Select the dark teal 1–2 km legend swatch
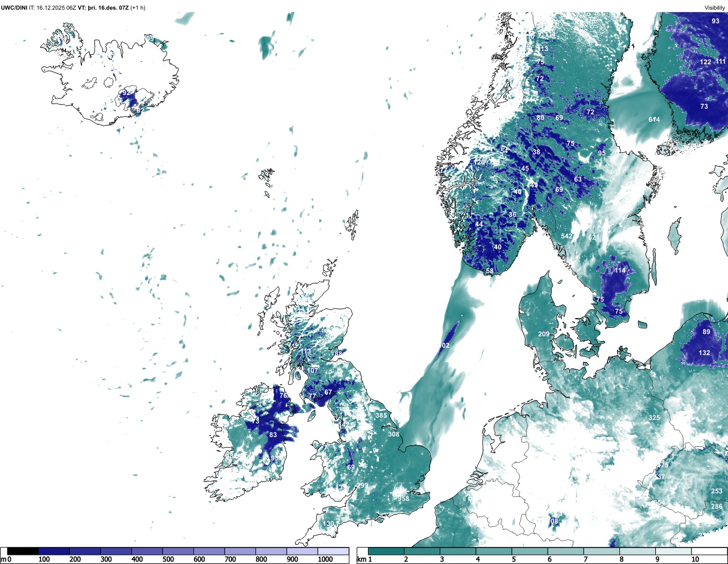Viewport: 728px width, 564px height. point(386,551)
